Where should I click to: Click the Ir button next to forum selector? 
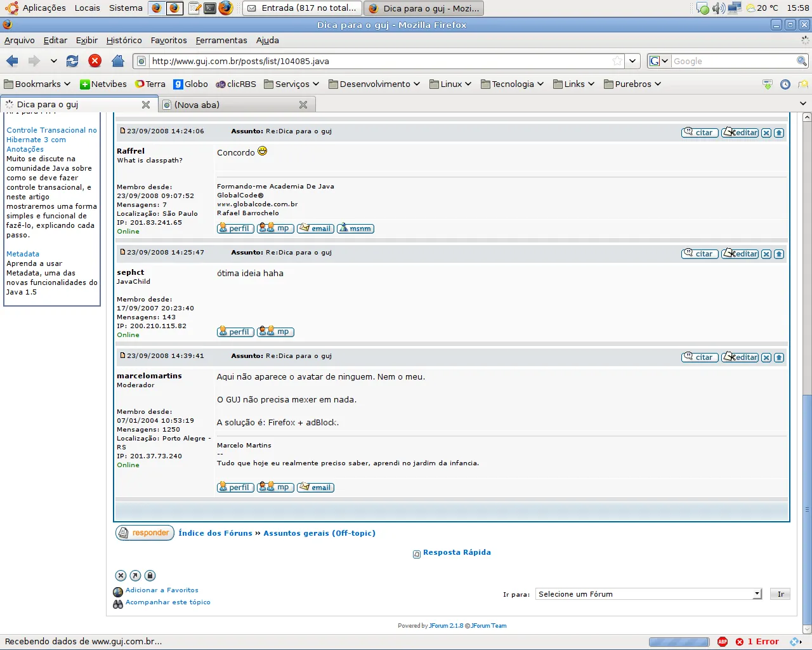click(x=780, y=594)
